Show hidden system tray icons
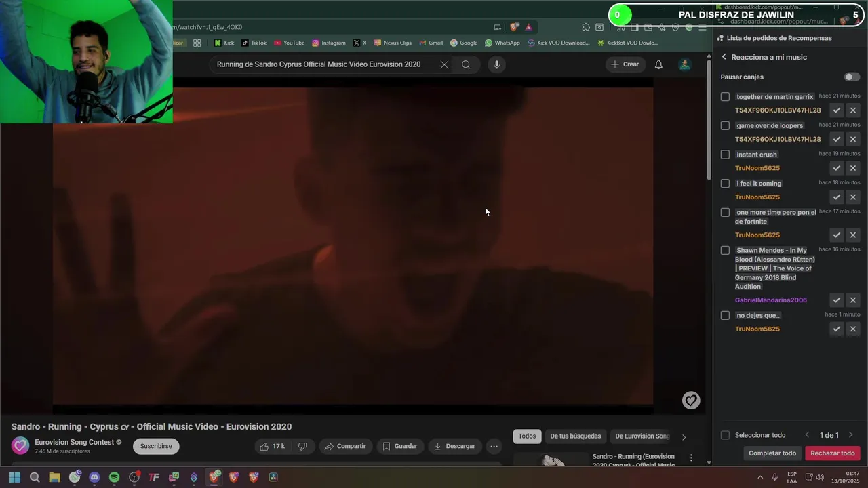The width and height of the screenshot is (868, 488). (760, 477)
